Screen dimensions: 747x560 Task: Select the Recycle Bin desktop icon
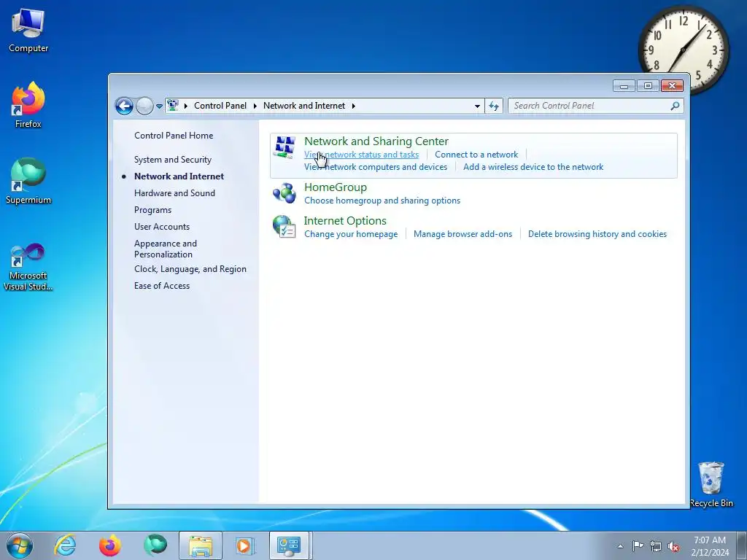(x=711, y=484)
